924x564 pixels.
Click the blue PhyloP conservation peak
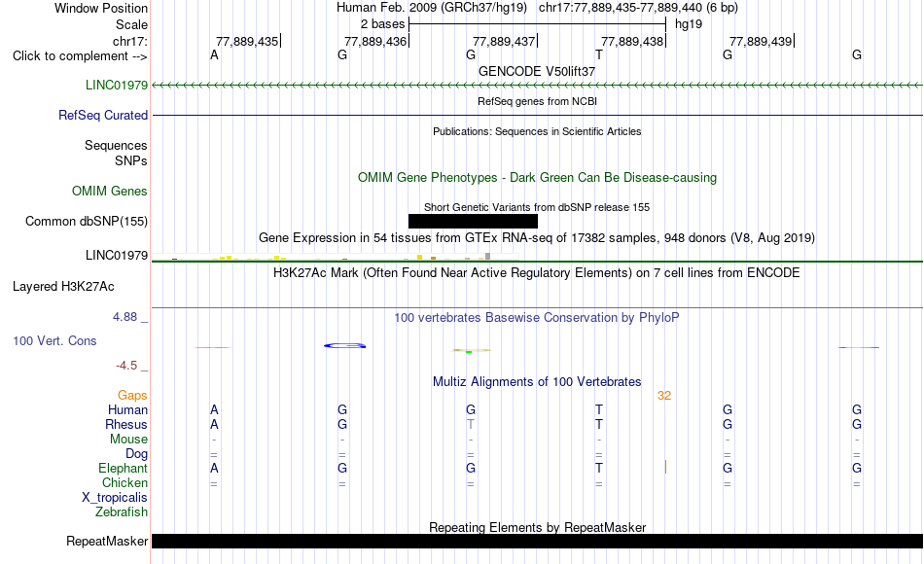click(x=344, y=345)
